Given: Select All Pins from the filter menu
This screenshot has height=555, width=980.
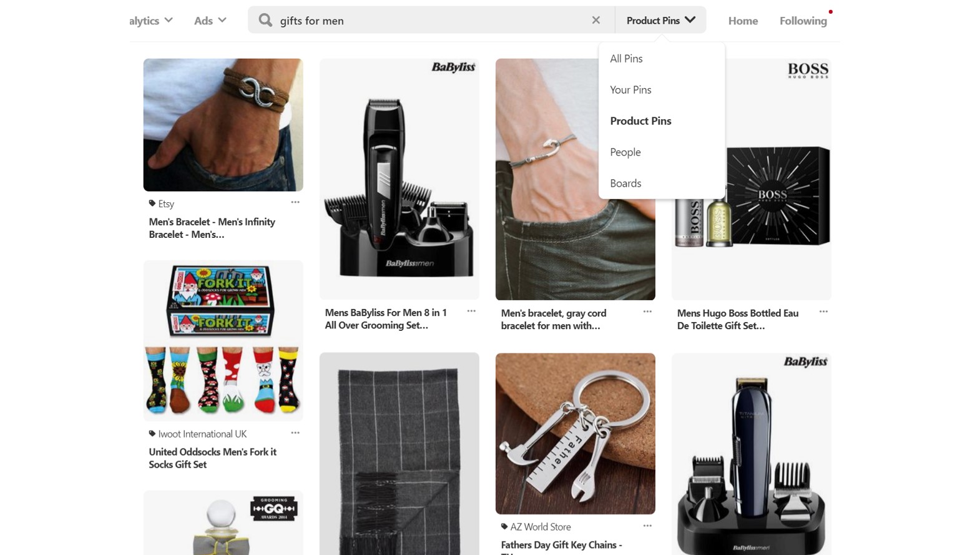Looking at the screenshot, I should point(626,59).
